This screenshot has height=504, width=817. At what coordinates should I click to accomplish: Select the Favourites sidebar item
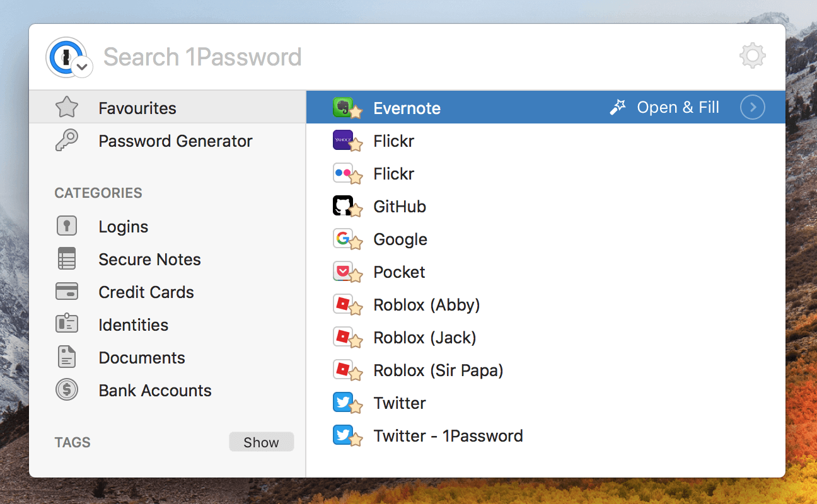point(137,107)
